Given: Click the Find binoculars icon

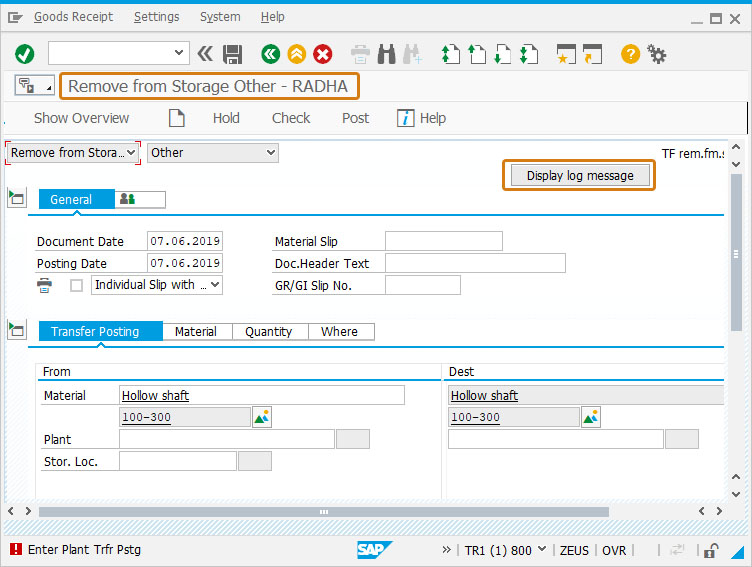Looking at the screenshot, I should [x=387, y=54].
